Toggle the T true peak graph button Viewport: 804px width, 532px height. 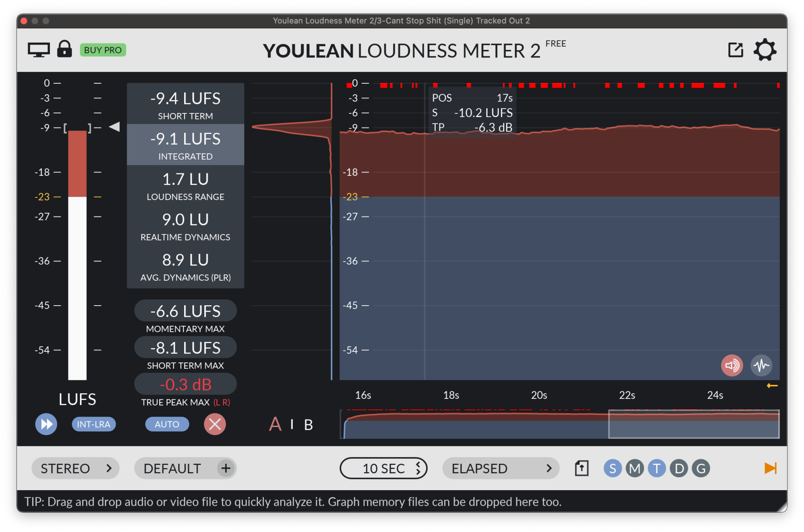[657, 468]
